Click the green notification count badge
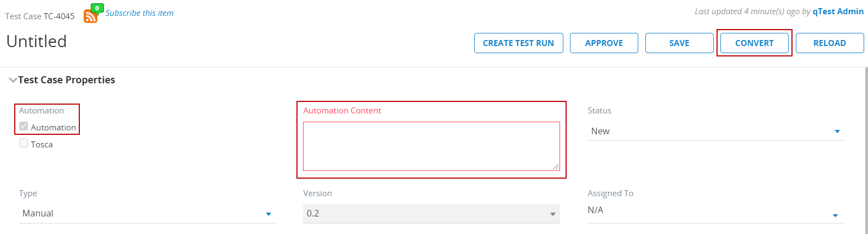Image resolution: width=868 pixels, height=234 pixels. pos(97,8)
